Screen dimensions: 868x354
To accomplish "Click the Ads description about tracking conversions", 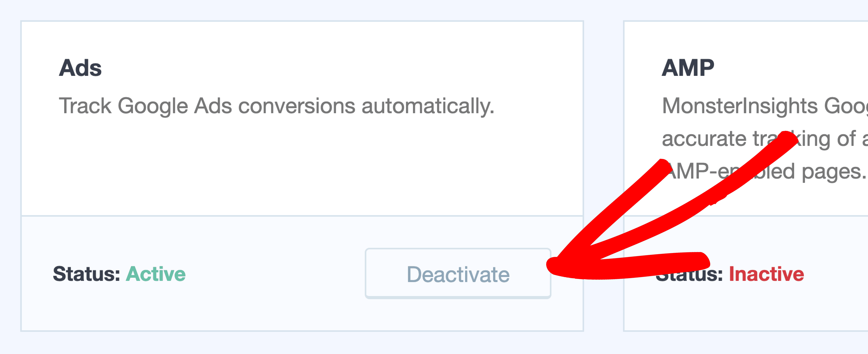I will (276, 106).
